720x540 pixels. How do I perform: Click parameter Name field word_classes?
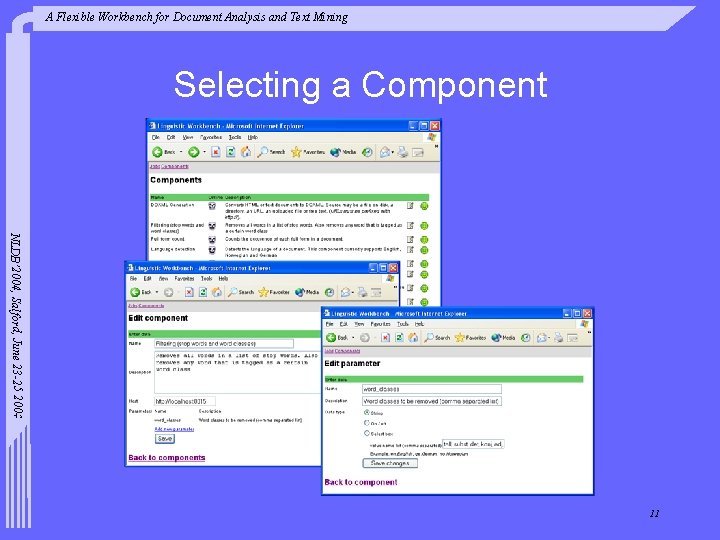coord(432,389)
